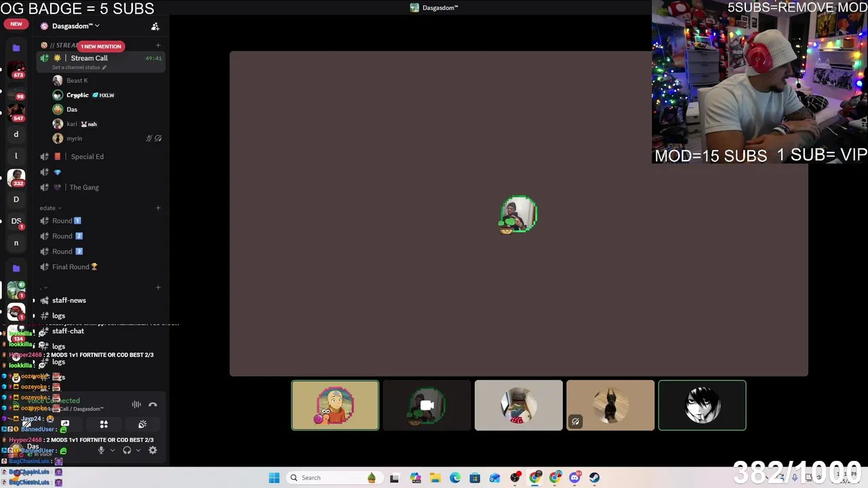Open the staff-news channel

pyautogui.click(x=100, y=300)
